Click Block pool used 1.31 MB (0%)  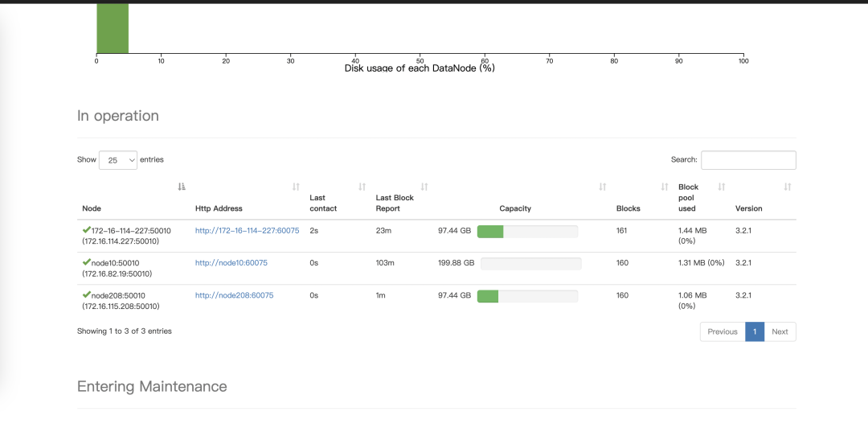click(702, 263)
